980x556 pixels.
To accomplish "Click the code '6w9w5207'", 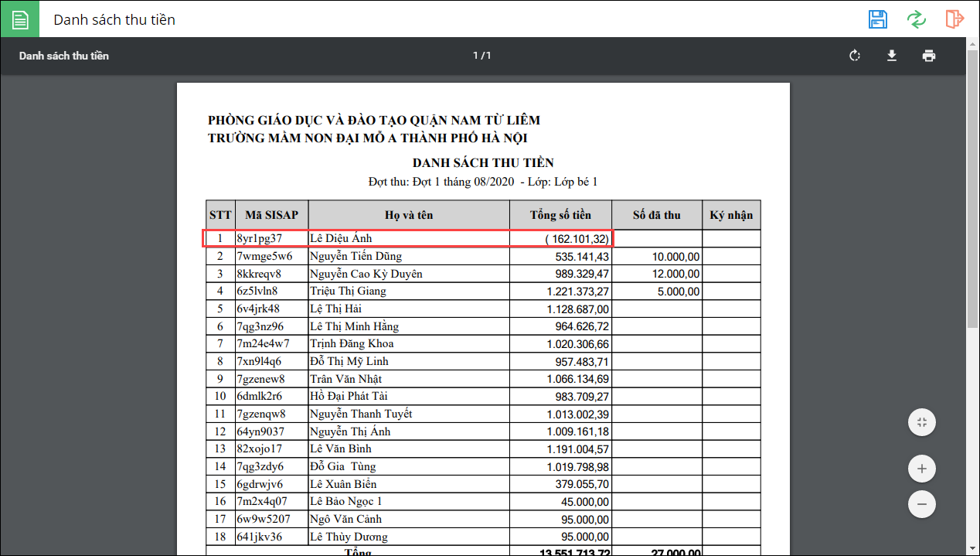I will [x=264, y=519].
